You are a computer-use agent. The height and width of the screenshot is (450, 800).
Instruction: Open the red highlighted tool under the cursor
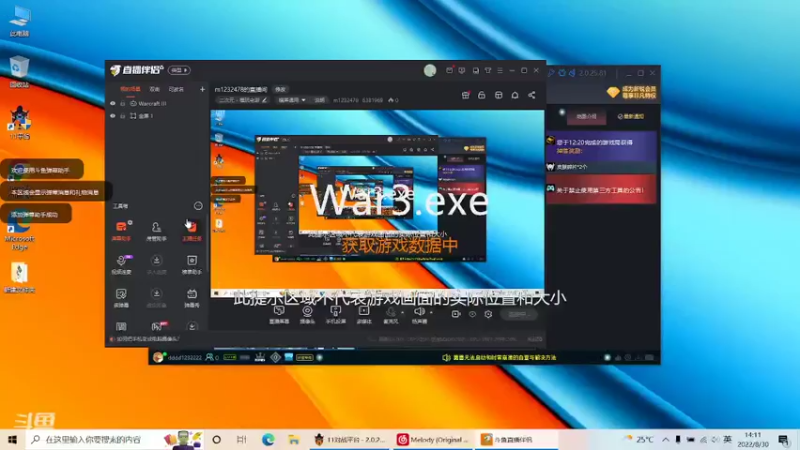click(192, 231)
